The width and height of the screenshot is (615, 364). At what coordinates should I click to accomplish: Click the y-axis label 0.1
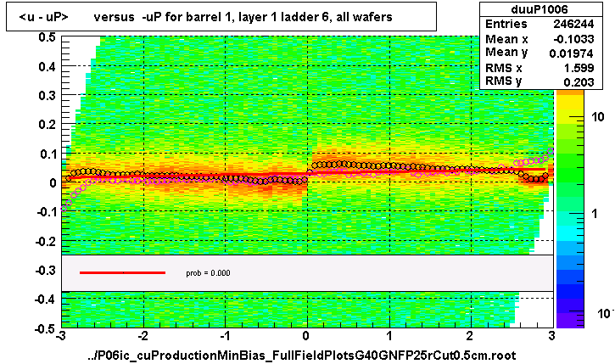[x=48, y=154]
